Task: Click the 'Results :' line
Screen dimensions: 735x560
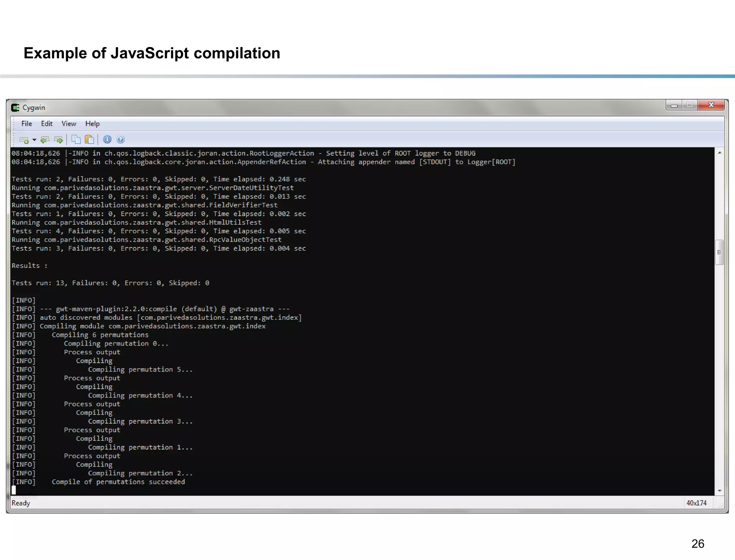Action: 29,266
